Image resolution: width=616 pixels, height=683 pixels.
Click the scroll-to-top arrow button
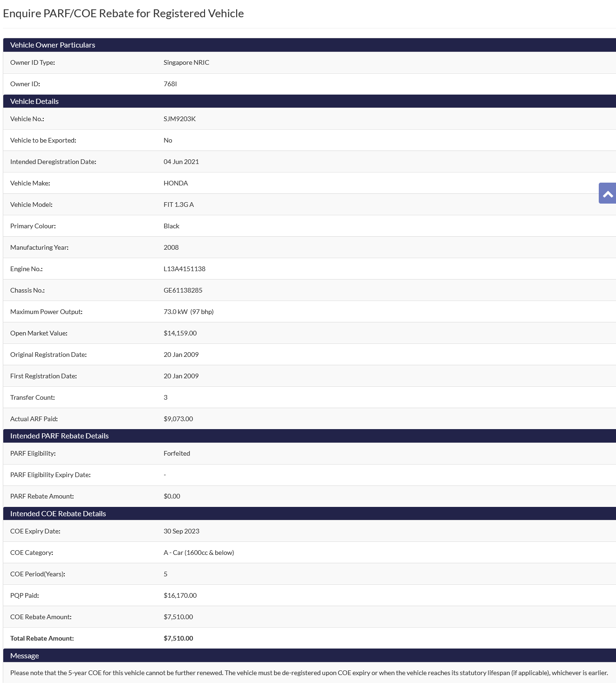(x=608, y=193)
